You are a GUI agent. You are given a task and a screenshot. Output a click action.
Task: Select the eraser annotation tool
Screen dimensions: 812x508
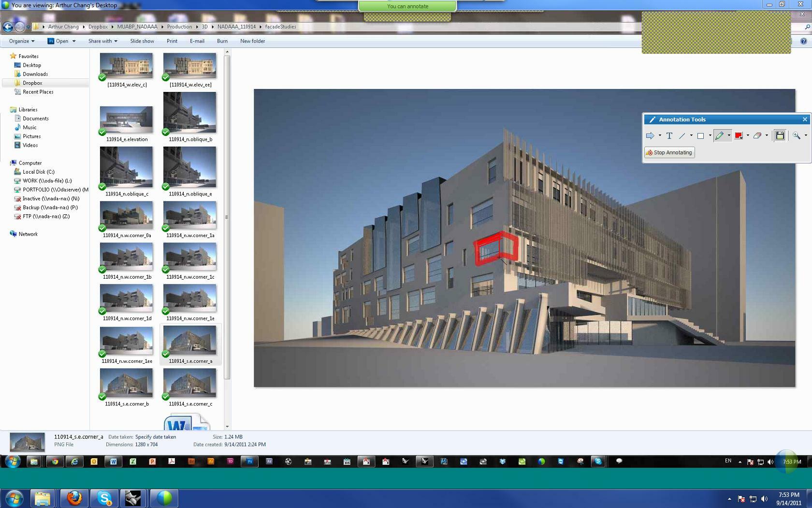click(757, 136)
